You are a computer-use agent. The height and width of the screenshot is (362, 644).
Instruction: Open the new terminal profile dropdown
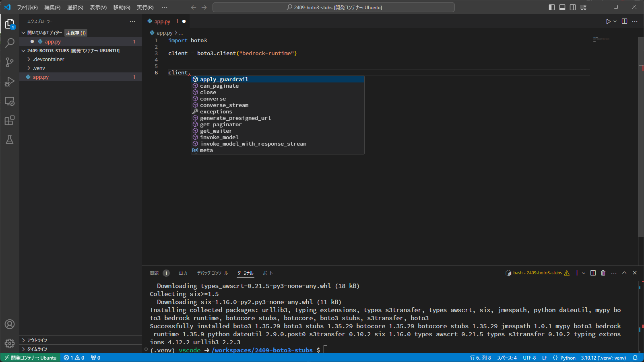[584, 273]
